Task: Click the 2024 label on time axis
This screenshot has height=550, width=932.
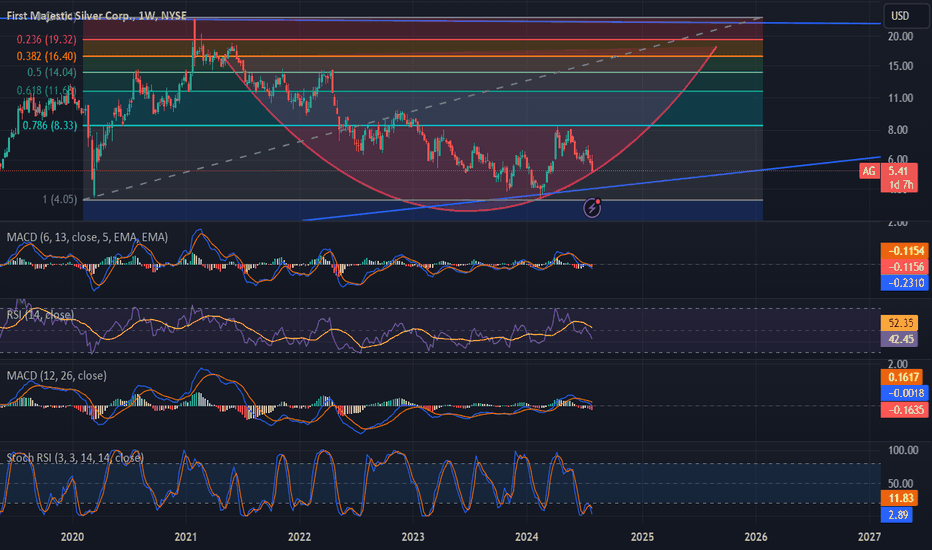Action: 527,537
